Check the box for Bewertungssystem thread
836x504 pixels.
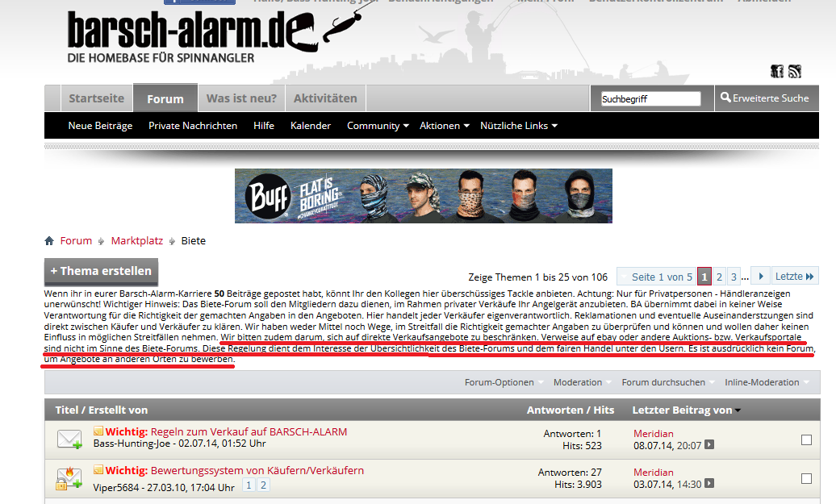pyautogui.click(x=806, y=479)
